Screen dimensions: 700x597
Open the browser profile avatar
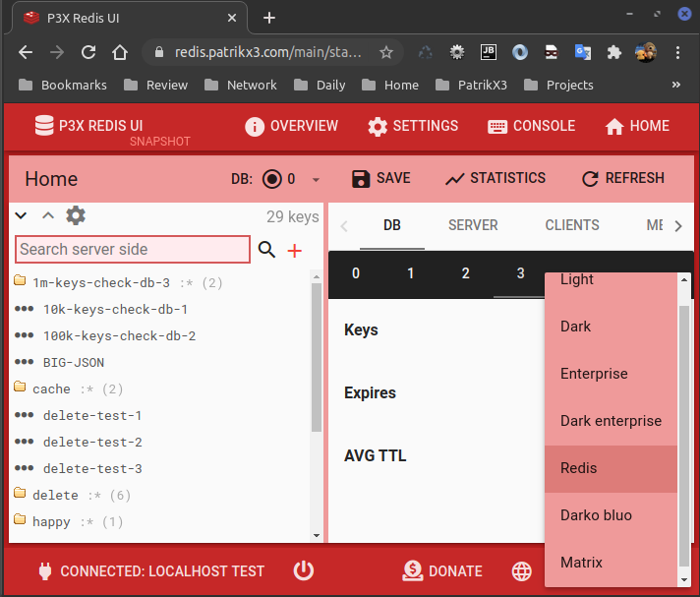pos(646,52)
